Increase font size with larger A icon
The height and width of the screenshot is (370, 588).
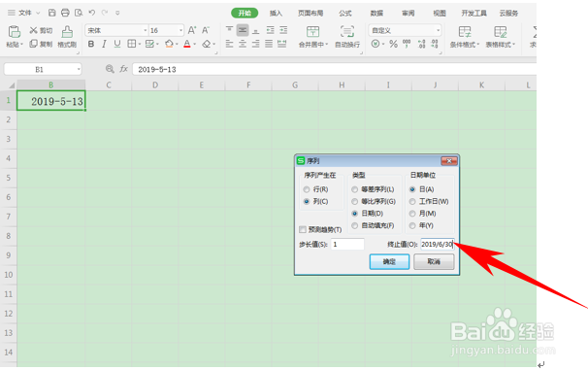pos(192,30)
